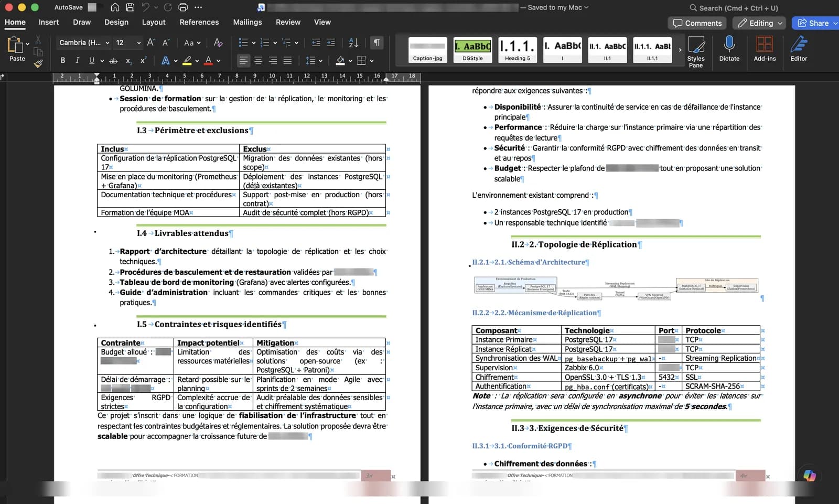The image size is (839, 504).
Task: Click the Clear Formatting icon
Action: pyautogui.click(x=218, y=42)
